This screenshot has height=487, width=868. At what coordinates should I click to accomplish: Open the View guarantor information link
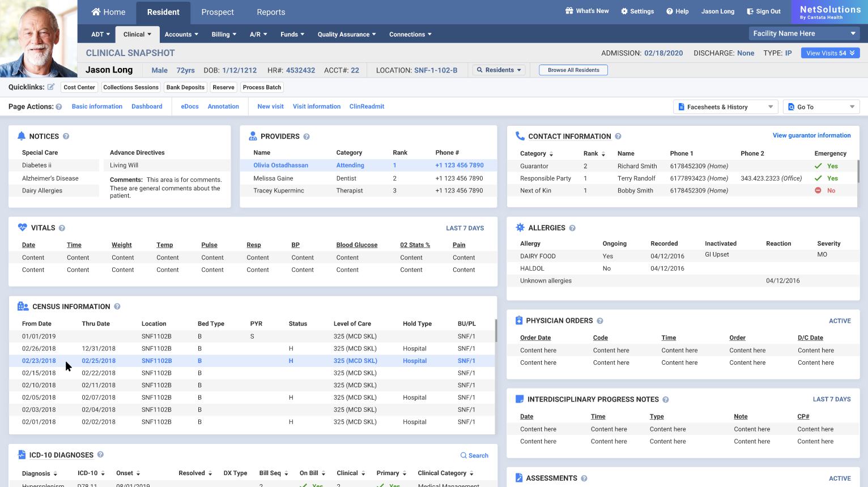coord(811,135)
